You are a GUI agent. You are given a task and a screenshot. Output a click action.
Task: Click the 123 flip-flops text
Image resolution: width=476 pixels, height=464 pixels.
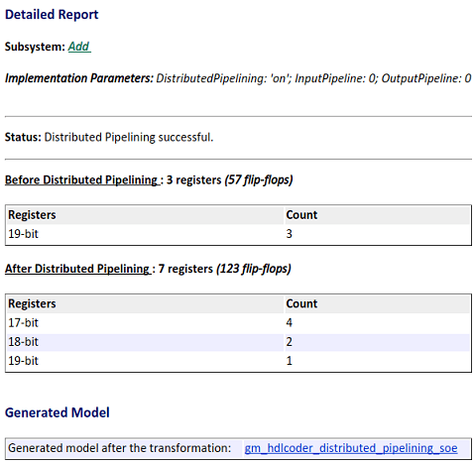coord(254,269)
